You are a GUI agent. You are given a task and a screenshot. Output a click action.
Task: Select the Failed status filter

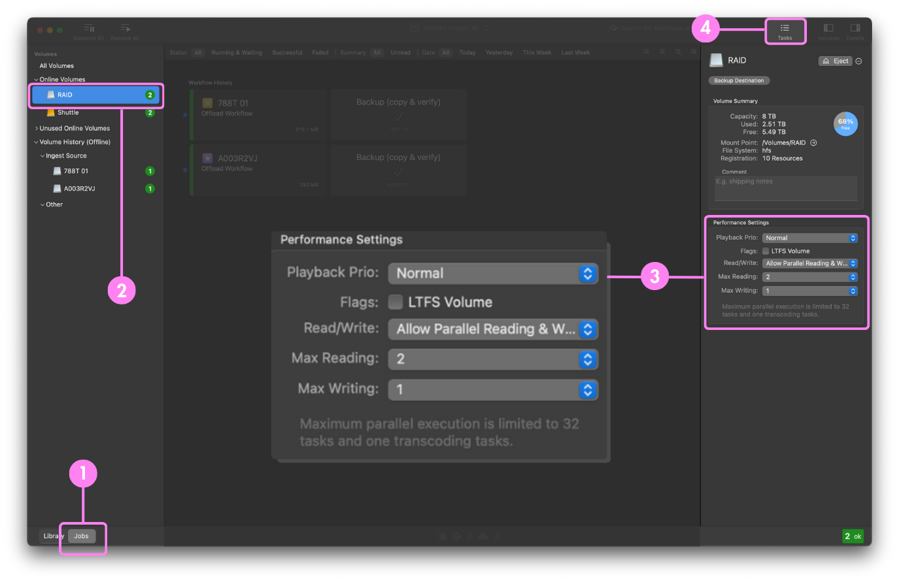pos(320,53)
